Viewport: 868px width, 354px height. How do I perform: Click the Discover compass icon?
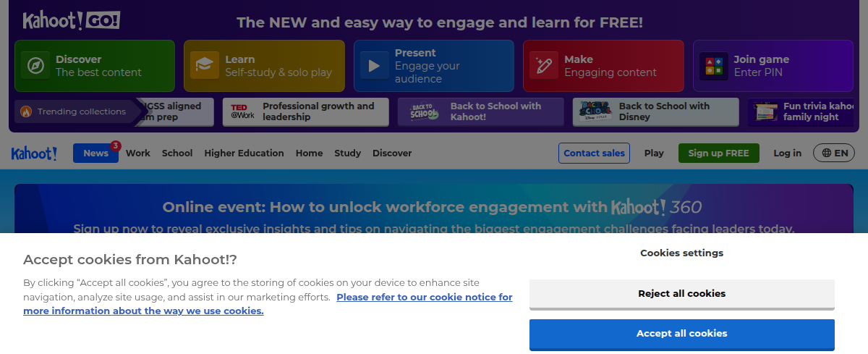pyautogui.click(x=34, y=66)
